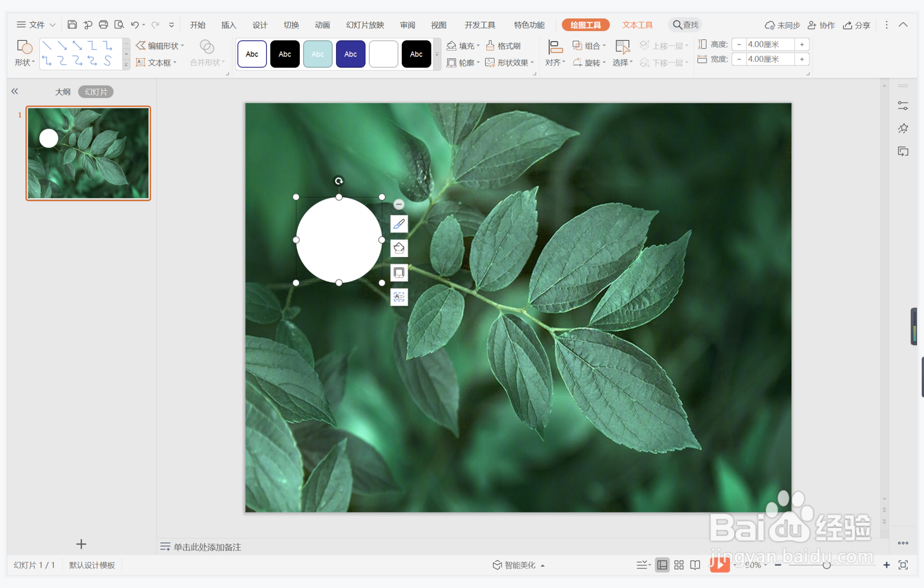Switch to 大纲 outline panel
Image resolution: width=924 pixels, height=588 pixels.
63,92
